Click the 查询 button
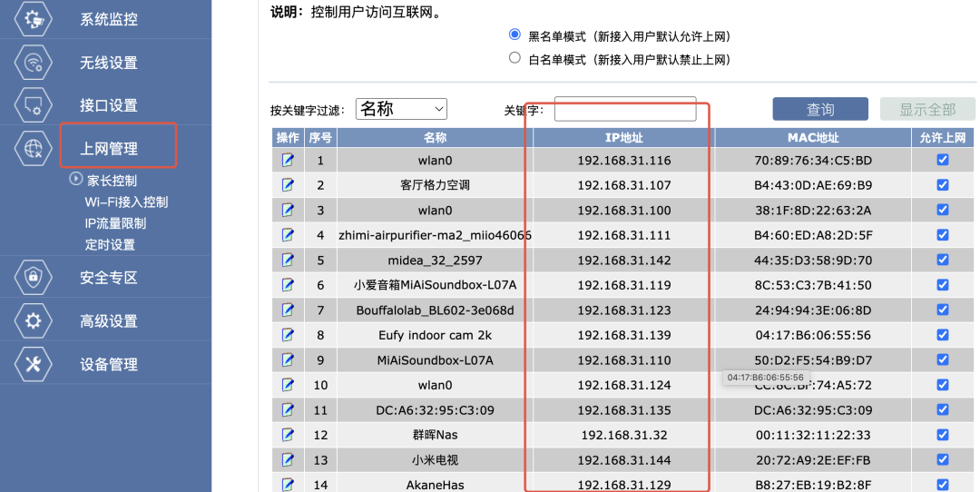Image resolution: width=980 pixels, height=492 pixels. [x=820, y=109]
